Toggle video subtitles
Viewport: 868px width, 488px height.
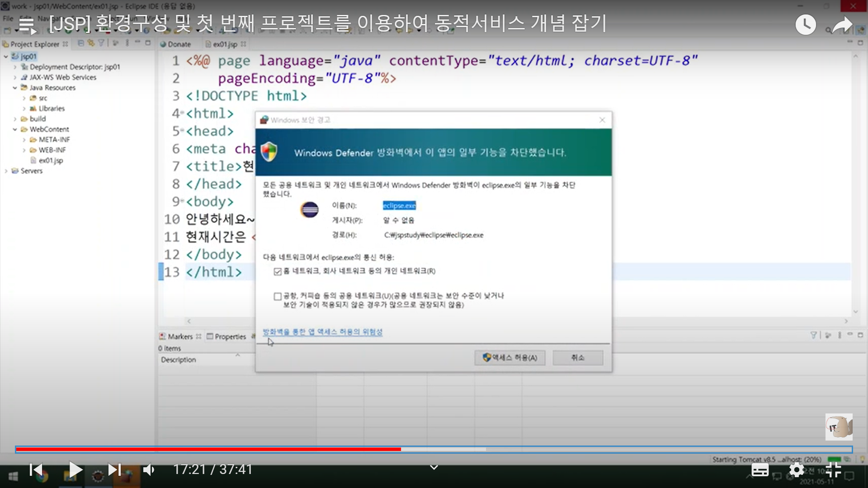coord(760,470)
